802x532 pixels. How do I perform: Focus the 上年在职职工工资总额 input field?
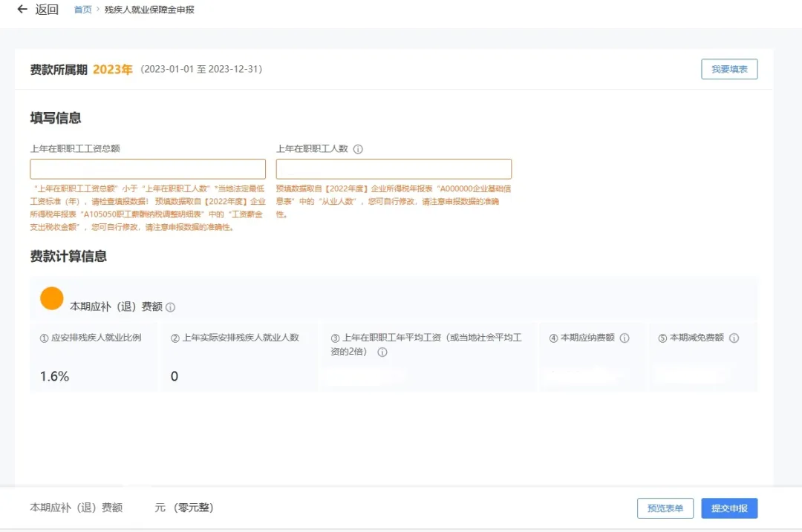(x=147, y=168)
